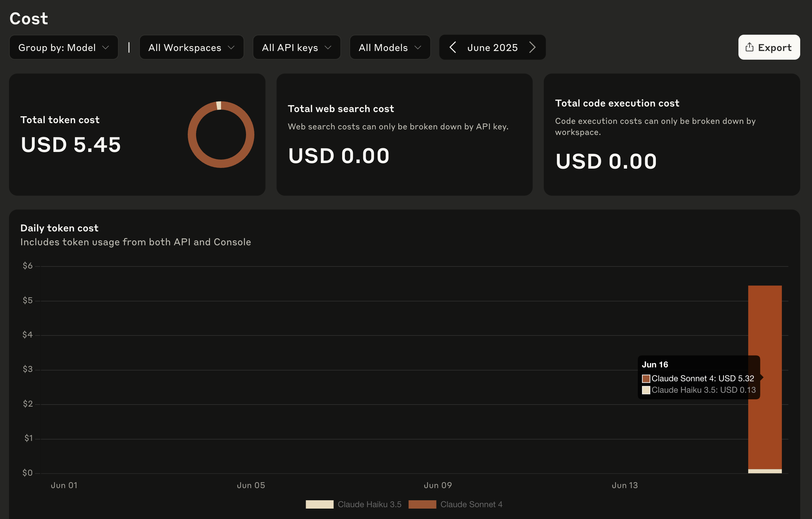Click the All Models chevron arrow
The image size is (812, 519).
point(418,48)
